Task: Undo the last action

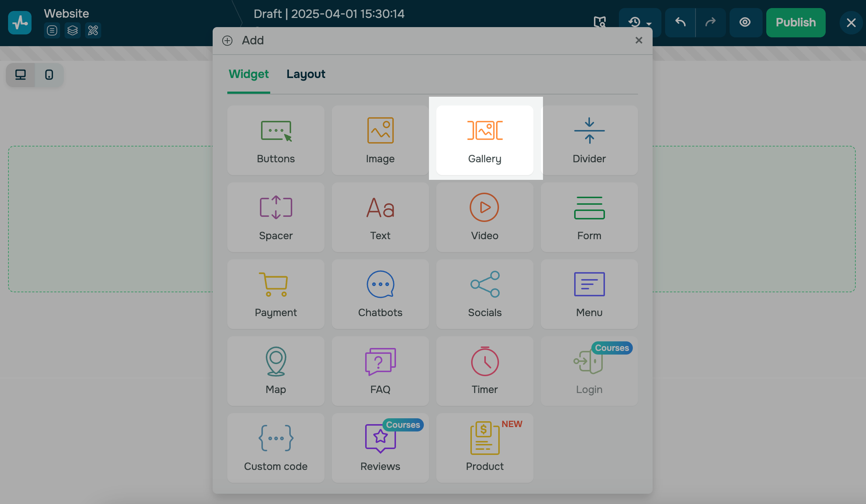Action: tap(680, 22)
